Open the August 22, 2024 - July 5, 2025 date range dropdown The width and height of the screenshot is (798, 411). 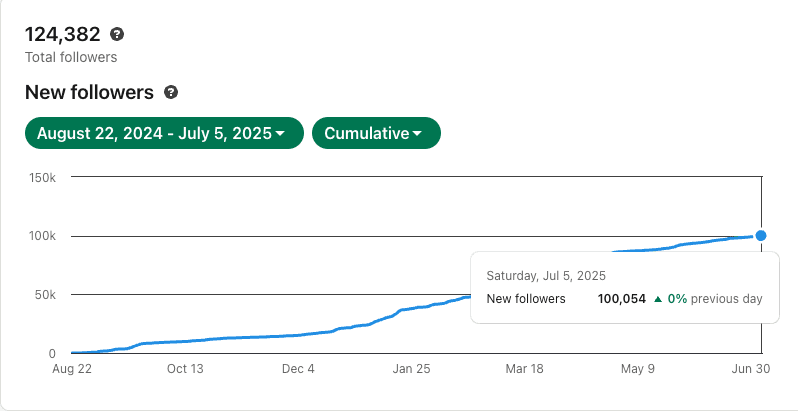(x=164, y=133)
